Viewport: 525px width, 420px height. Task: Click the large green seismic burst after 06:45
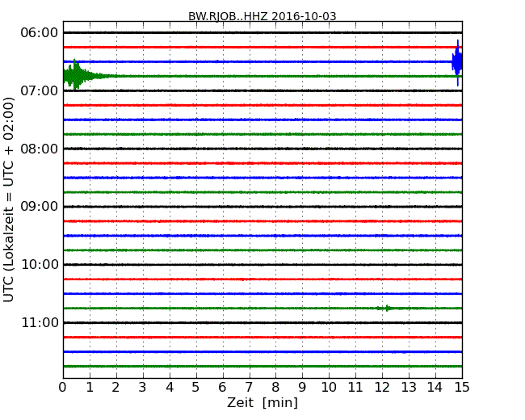(78, 75)
